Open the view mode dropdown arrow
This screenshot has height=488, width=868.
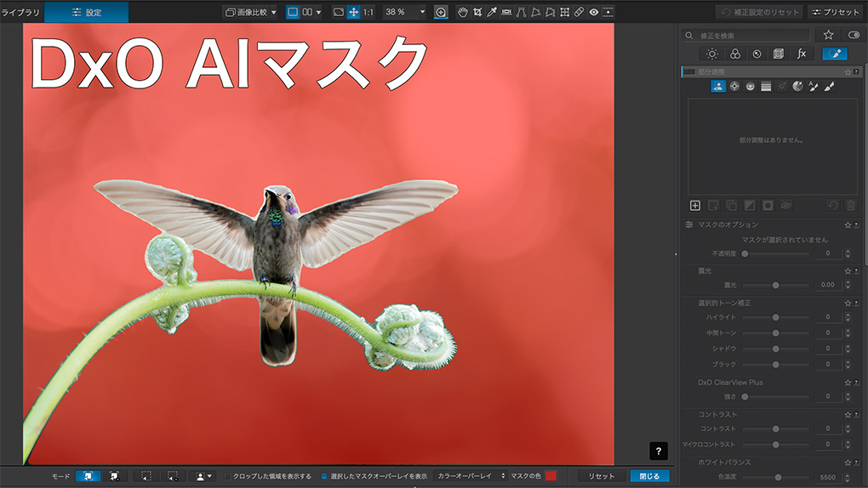[318, 12]
